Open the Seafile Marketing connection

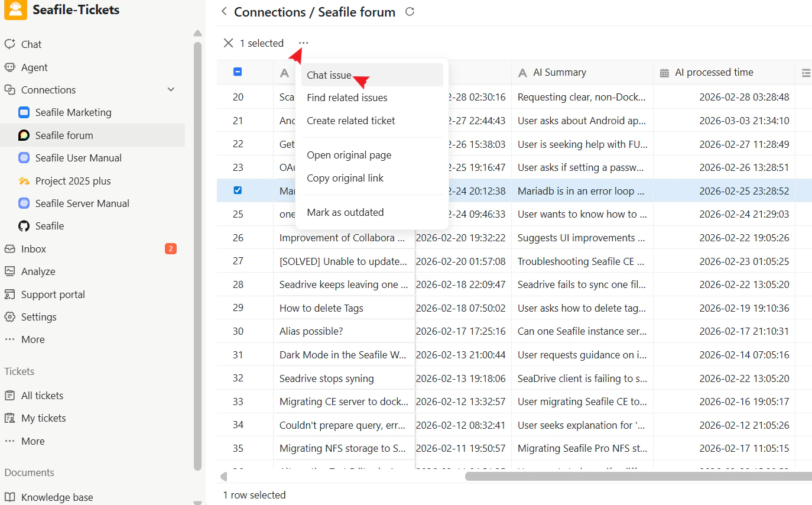(x=73, y=112)
